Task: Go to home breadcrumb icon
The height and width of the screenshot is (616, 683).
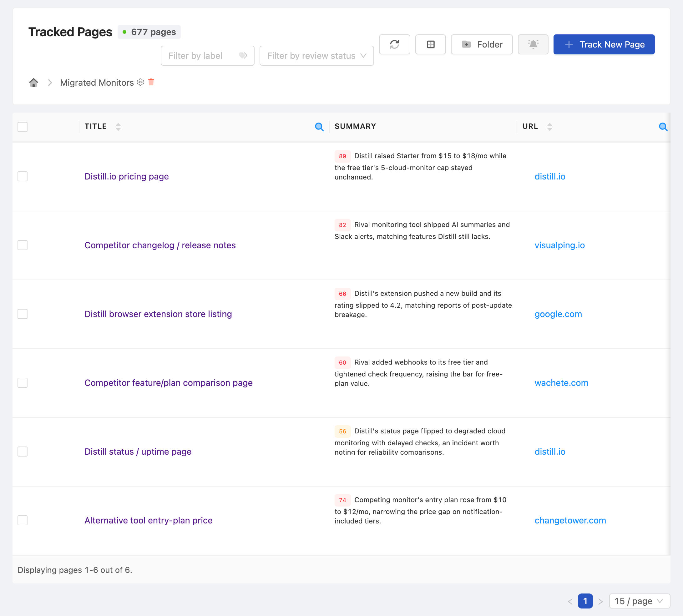Action: [x=33, y=83]
